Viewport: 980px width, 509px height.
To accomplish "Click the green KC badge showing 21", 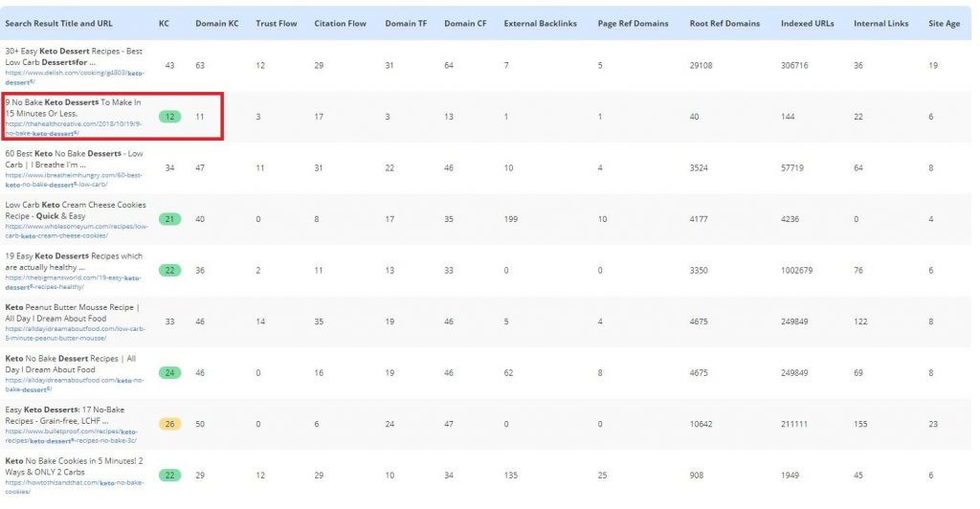I will pyautogui.click(x=169, y=218).
